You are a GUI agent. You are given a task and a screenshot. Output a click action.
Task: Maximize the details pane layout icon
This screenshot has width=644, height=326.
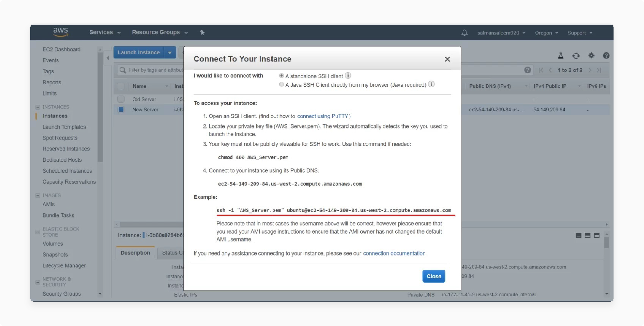coord(597,235)
